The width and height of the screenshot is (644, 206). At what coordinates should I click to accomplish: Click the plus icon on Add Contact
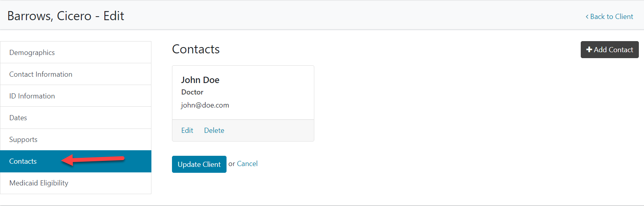coord(589,50)
